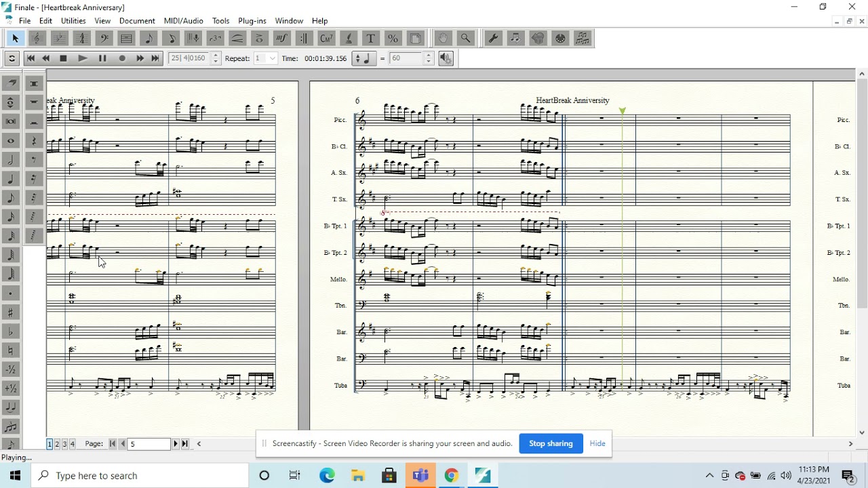Screen dimensions: 868x488
Task: Click the vertical scrollbar thumb
Action: (862, 193)
